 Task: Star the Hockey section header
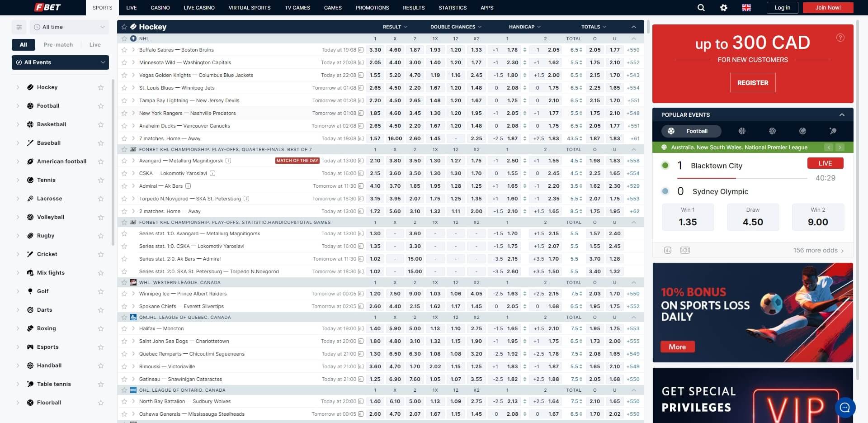pyautogui.click(x=124, y=27)
